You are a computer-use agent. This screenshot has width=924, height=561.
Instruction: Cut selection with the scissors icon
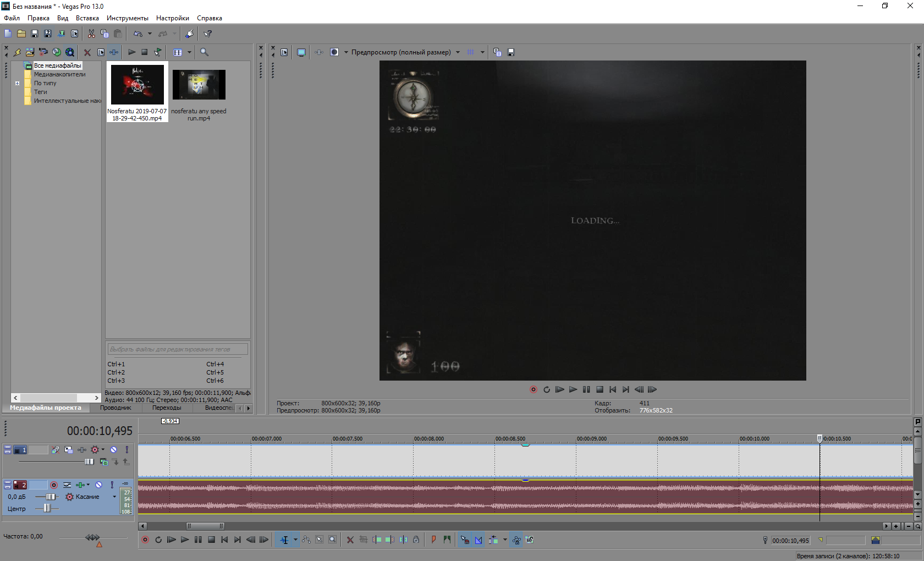point(91,34)
